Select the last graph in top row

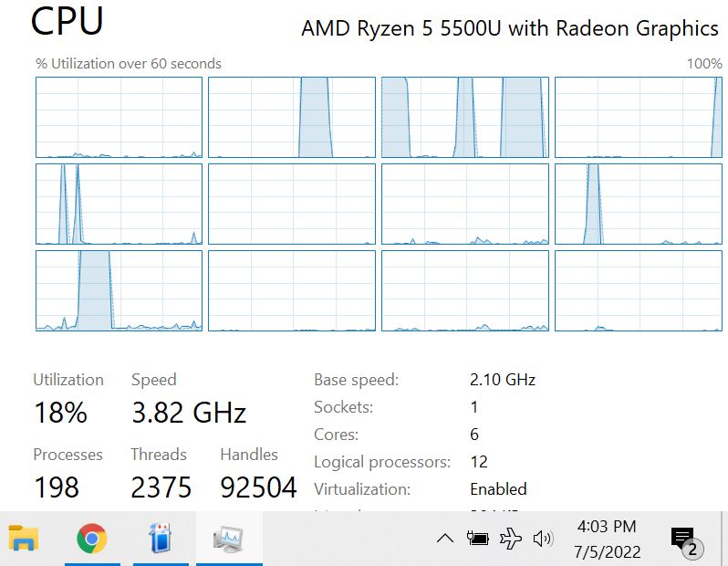coord(639,118)
